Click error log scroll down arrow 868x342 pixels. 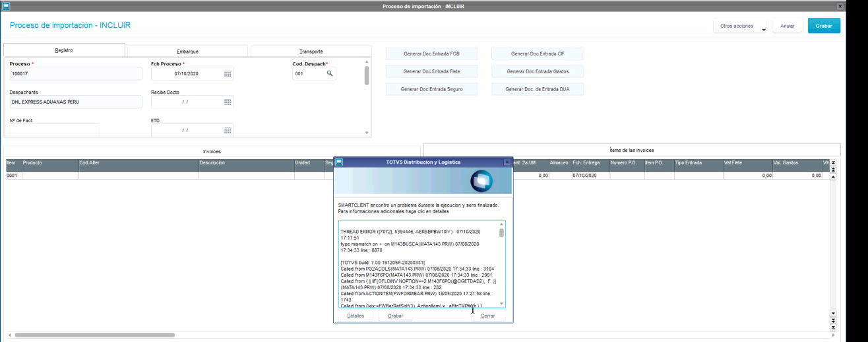click(x=501, y=304)
